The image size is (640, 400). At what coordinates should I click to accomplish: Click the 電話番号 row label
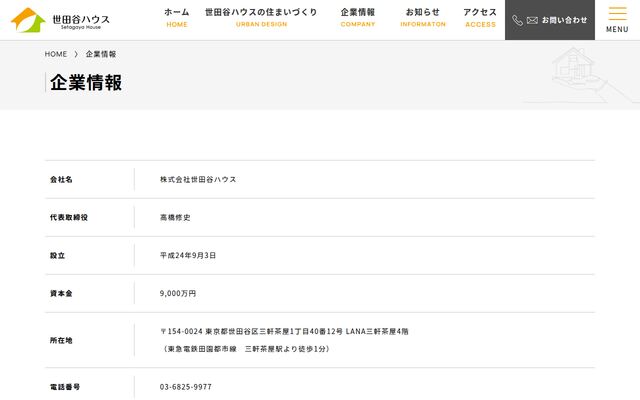point(65,387)
